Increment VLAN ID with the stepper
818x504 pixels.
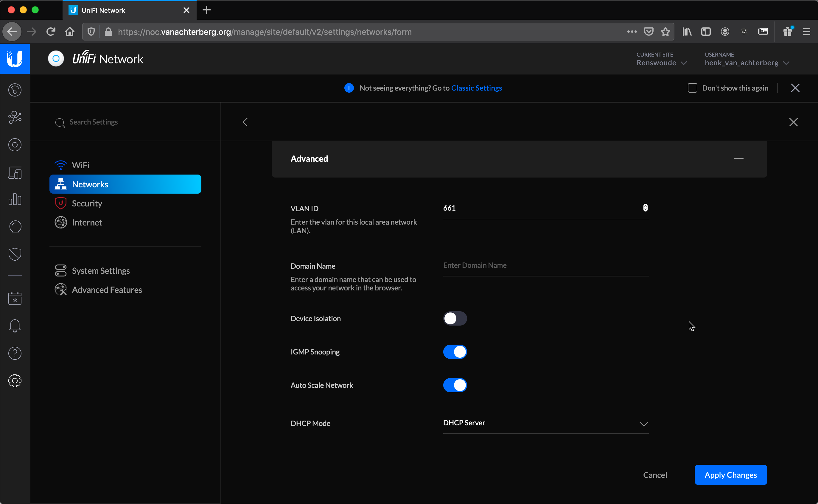(645, 206)
